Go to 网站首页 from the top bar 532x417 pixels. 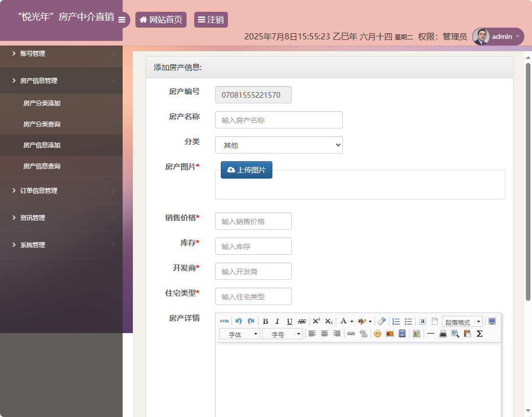coord(160,19)
